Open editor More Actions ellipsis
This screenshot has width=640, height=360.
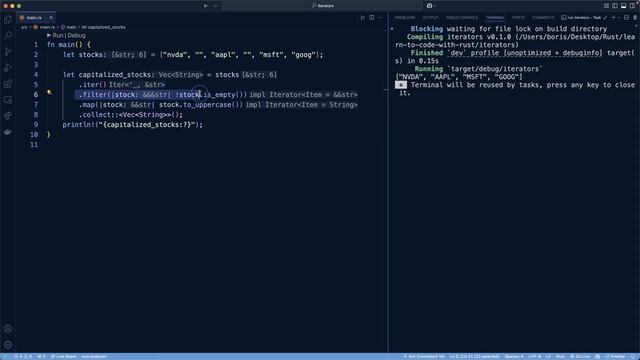click(x=380, y=18)
